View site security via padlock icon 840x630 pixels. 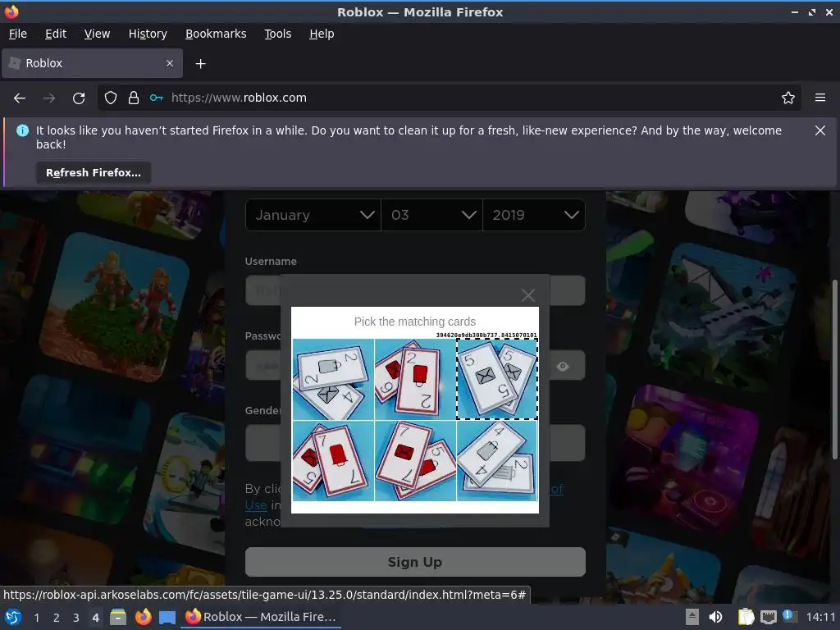(134, 98)
